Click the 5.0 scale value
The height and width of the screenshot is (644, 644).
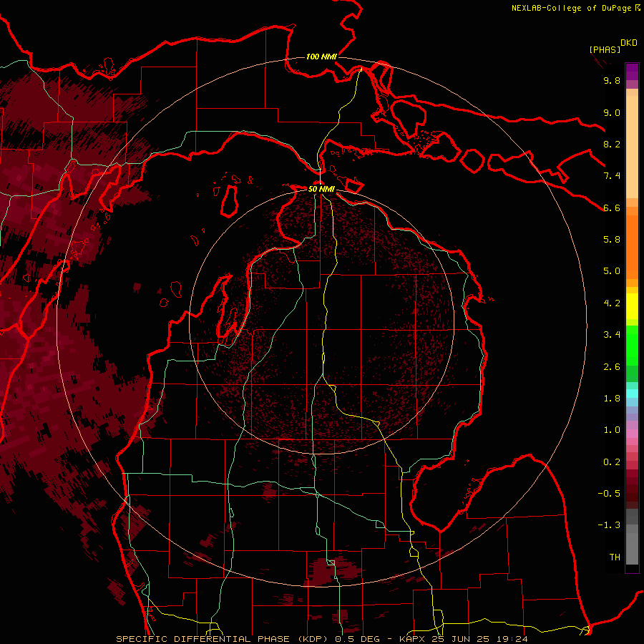[612, 271]
